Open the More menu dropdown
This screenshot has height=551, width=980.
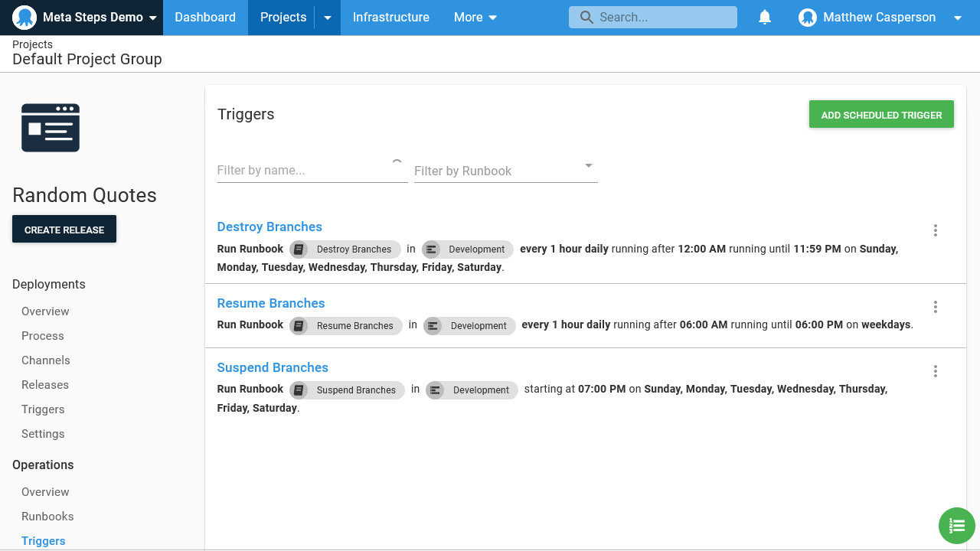coord(475,18)
